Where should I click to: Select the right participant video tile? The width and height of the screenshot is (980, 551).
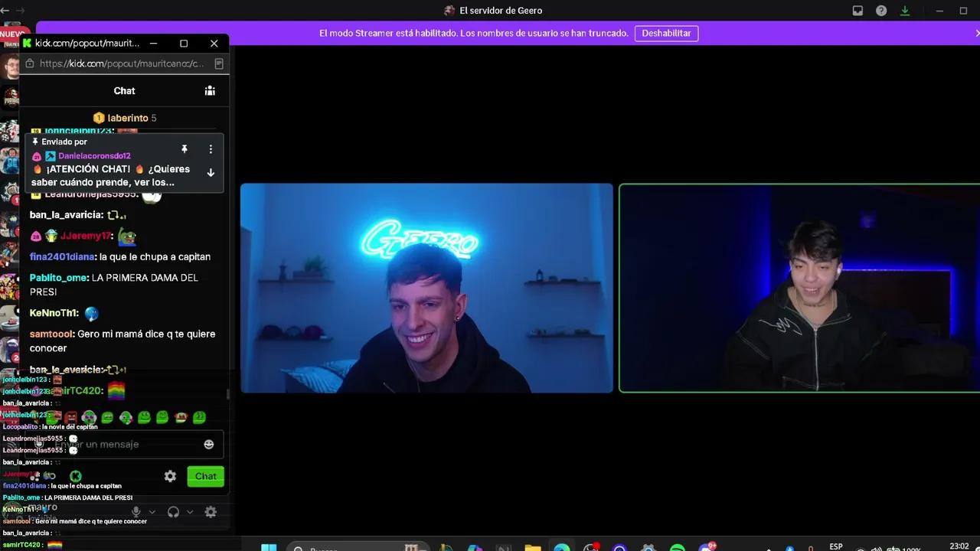pyautogui.click(x=799, y=288)
